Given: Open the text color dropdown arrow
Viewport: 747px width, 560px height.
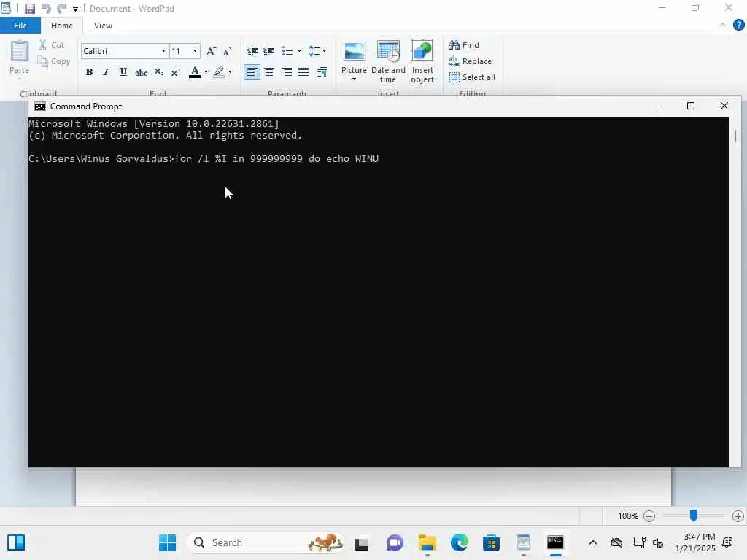Looking at the screenshot, I should 206,72.
